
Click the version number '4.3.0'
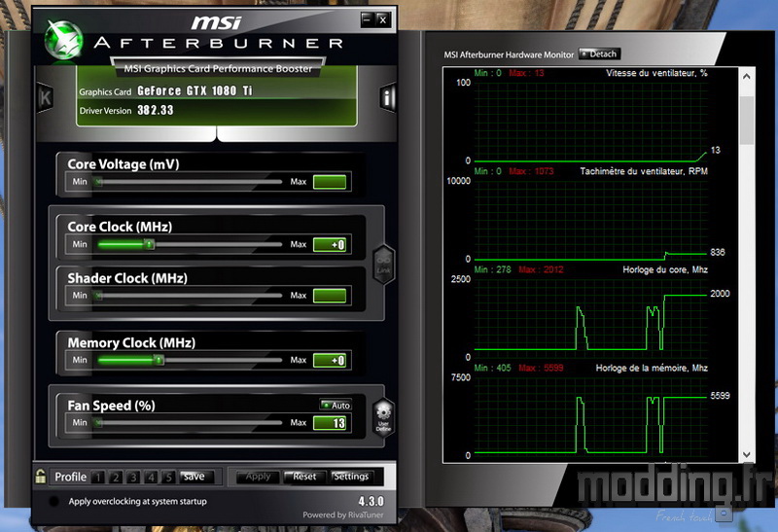tap(371, 501)
